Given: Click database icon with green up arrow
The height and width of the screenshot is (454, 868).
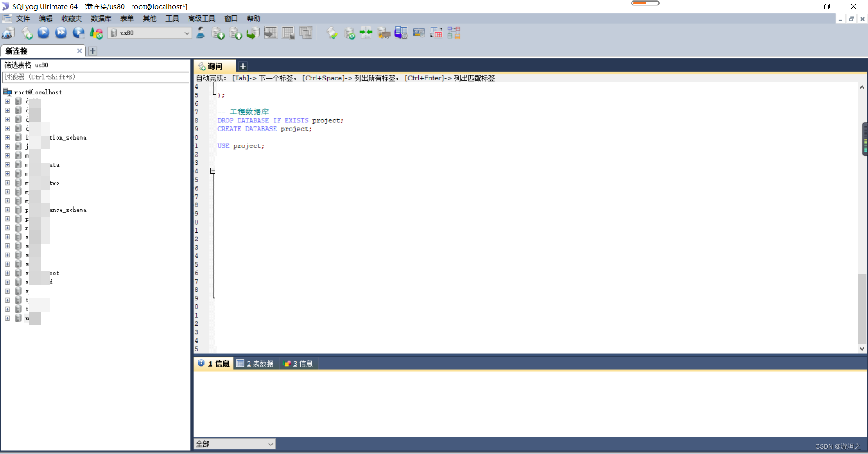Looking at the screenshot, I should pos(236,33).
